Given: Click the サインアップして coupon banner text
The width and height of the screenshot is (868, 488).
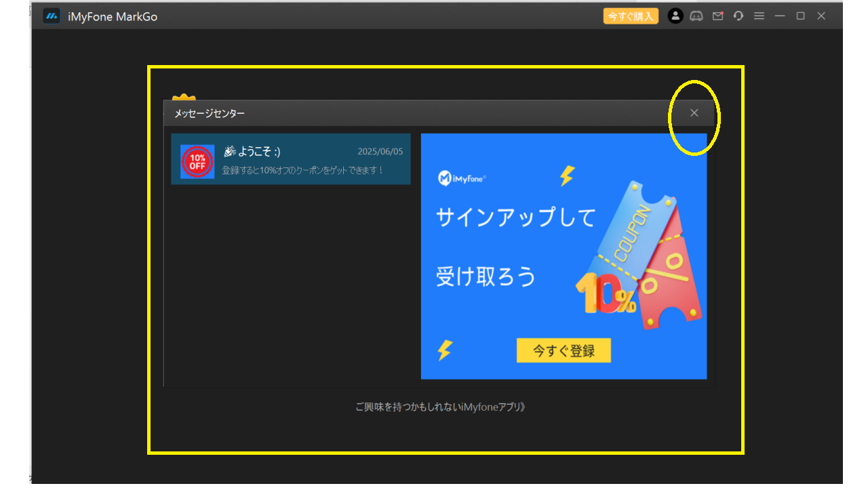Looking at the screenshot, I should [x=516, y=218].
